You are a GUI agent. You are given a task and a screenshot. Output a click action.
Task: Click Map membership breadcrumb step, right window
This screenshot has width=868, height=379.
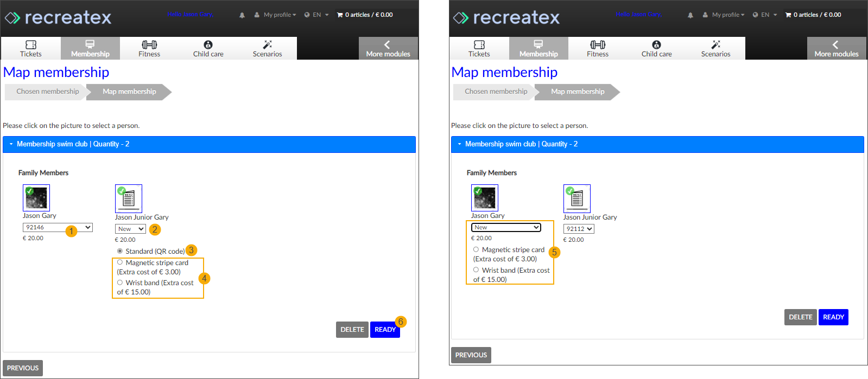point(578,92)
